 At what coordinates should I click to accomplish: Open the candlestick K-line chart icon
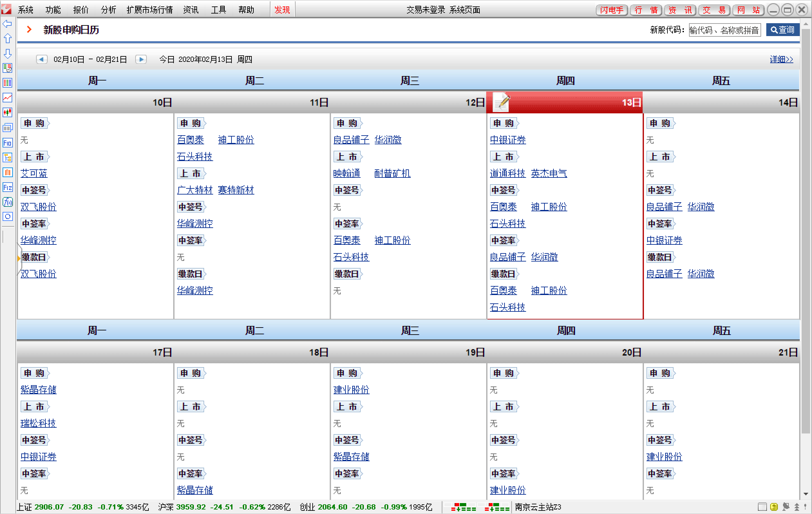7,113
